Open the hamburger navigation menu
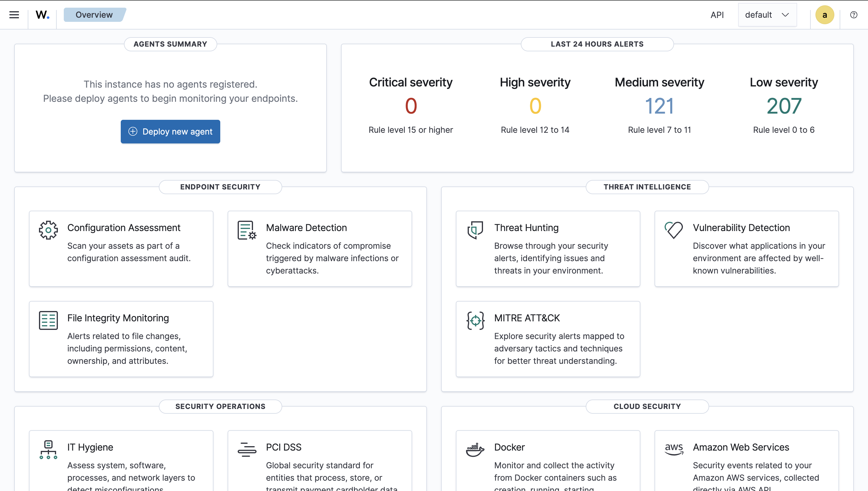Image resolution: width=868 pixels, height=491 pixels. [14, 14]
